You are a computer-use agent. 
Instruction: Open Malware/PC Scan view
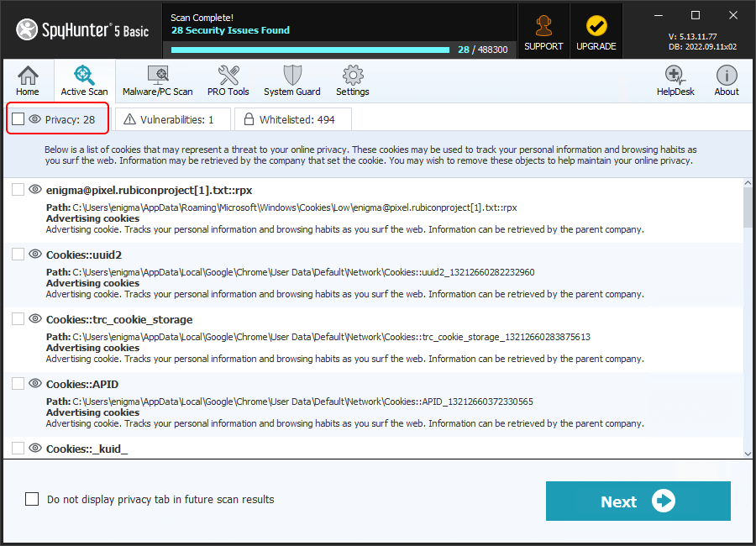pyautogui.click(x=157, y=81)
